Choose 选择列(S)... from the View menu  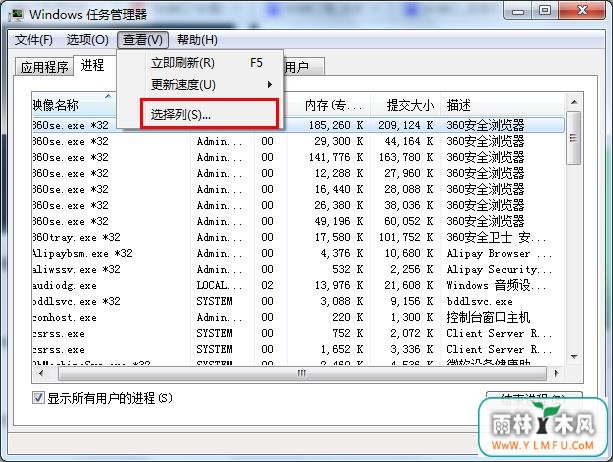click(209, 114)
